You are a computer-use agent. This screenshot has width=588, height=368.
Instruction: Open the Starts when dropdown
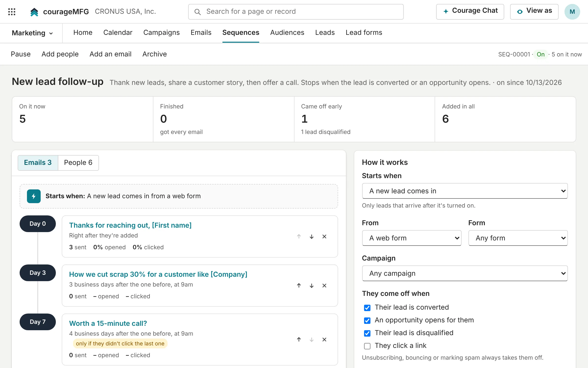[x=465, y=191]
